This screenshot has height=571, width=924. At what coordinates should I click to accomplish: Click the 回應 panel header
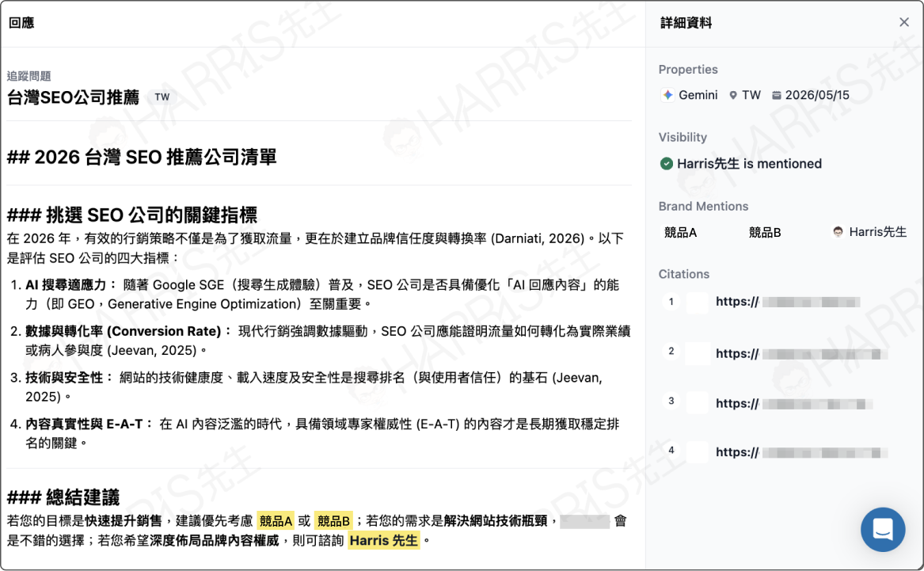[x=21, y=23]
